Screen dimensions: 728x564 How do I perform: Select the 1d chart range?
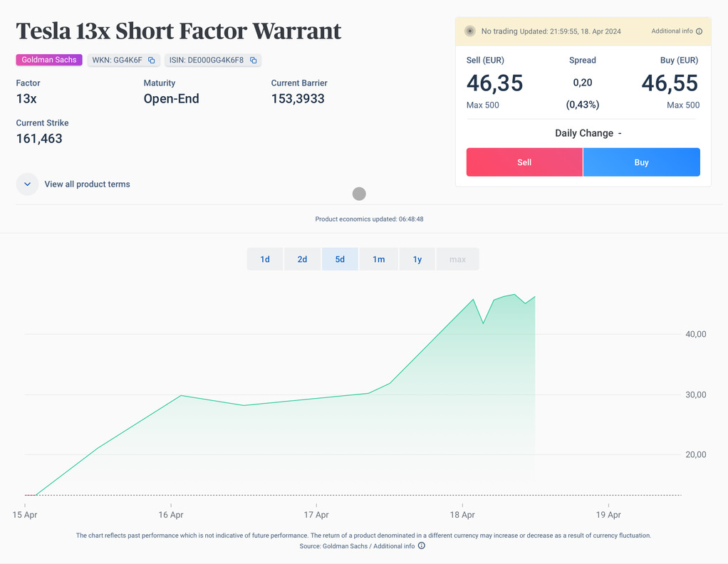tap(265, 259)
